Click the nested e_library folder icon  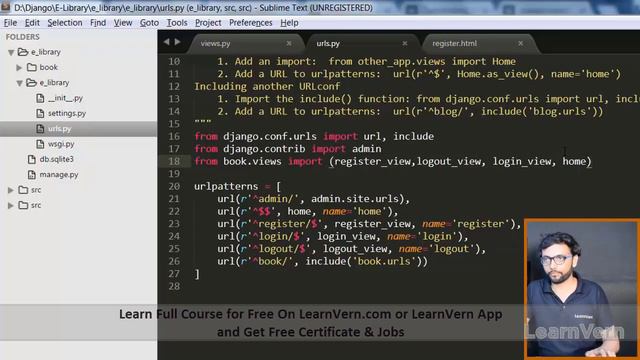pyautogui.click(x=31, y=82)
